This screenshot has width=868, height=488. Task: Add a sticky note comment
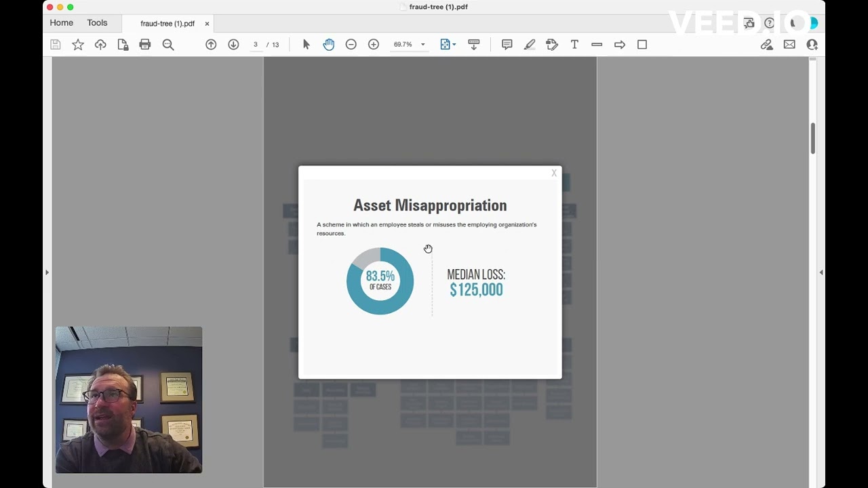[507, 45]
